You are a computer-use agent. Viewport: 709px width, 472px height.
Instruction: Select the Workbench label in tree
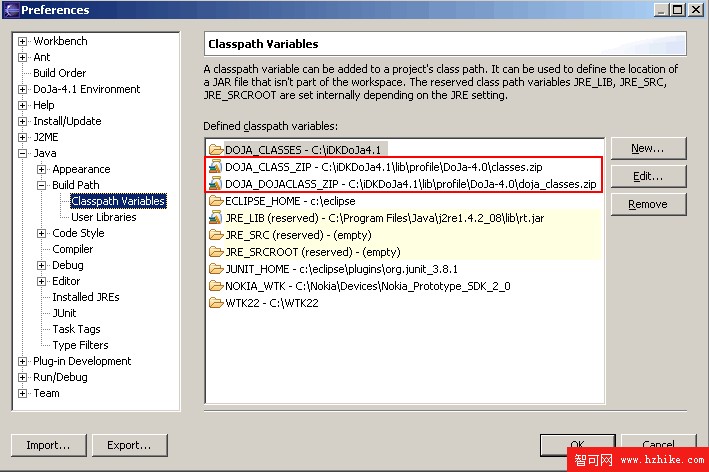60,41
